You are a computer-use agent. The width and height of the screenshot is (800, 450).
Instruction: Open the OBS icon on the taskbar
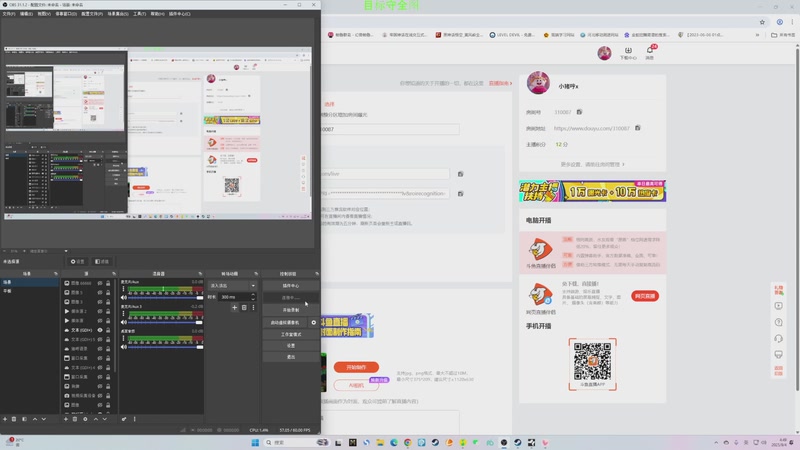(504, 442)
